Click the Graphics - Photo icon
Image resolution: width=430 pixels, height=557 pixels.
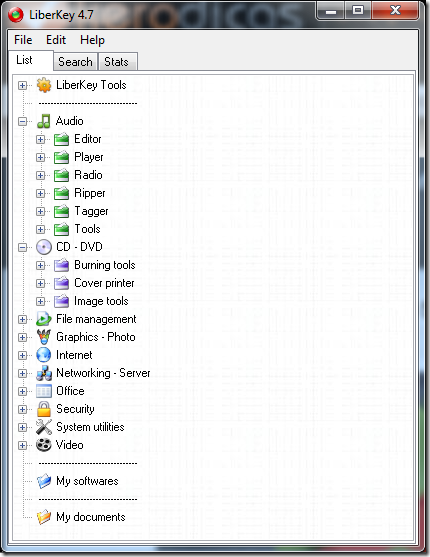[44, 337]
